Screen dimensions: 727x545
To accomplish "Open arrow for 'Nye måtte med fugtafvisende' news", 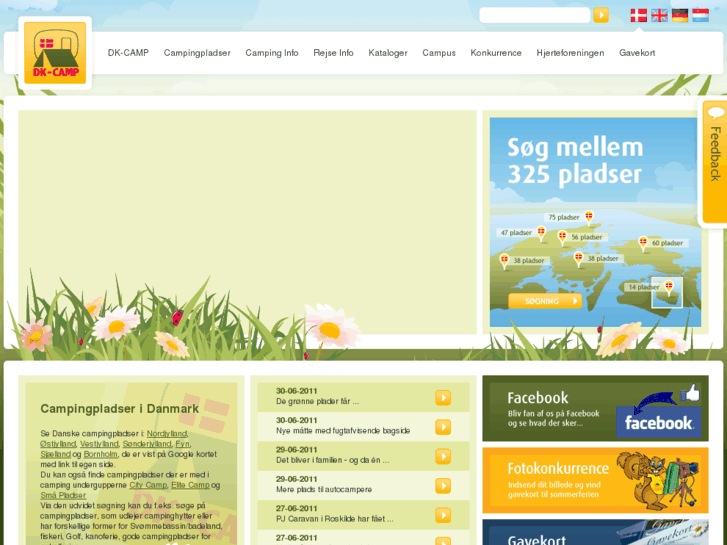I will point(443,427).
